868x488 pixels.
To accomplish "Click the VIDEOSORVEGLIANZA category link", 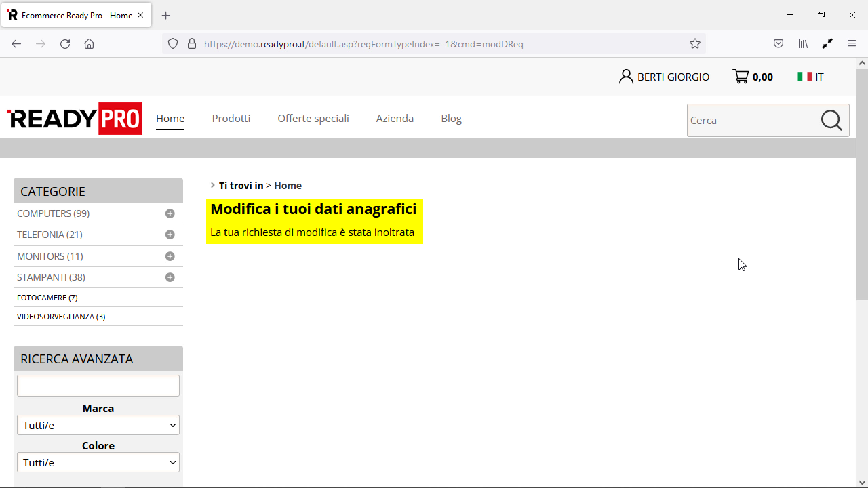I will tap(61, 317).
